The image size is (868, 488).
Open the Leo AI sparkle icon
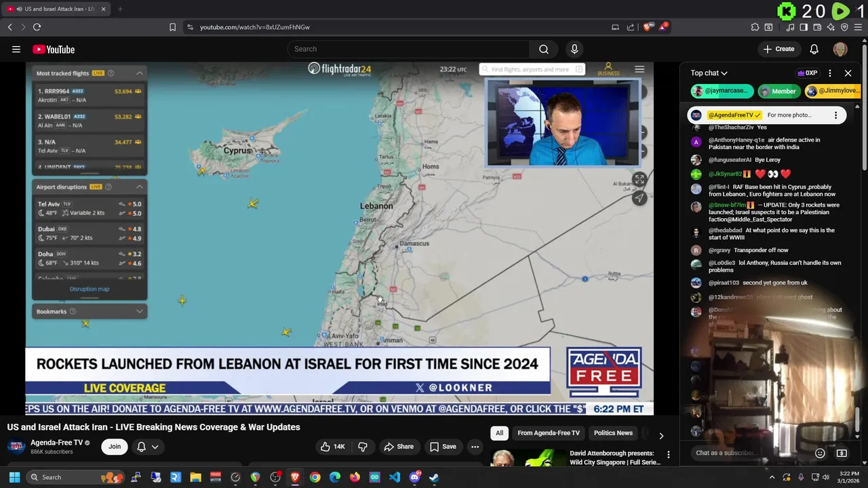coord(831,27)
